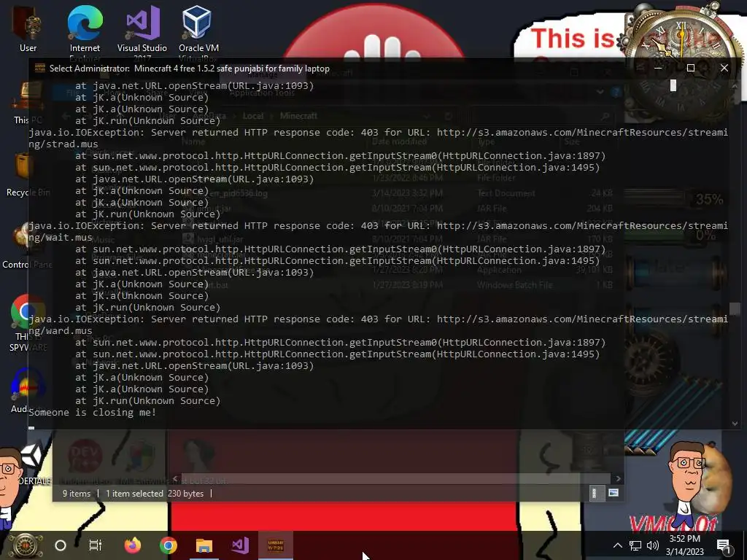Click the console vertical scrollbar thumb
The height and width of the screenshot is (560, 747).
coord(735,309)
